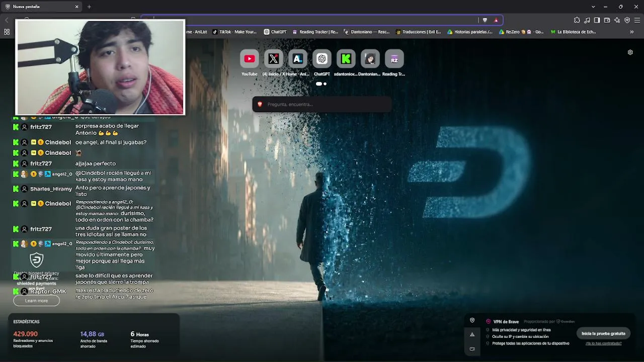Open the Leo AI sparkle icon
This screenshot has width=644, height=362.
(x=617, y=20)
